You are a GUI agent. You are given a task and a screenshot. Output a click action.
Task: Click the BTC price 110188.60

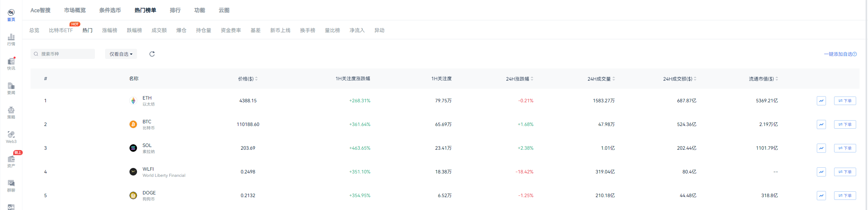point(248,124)
